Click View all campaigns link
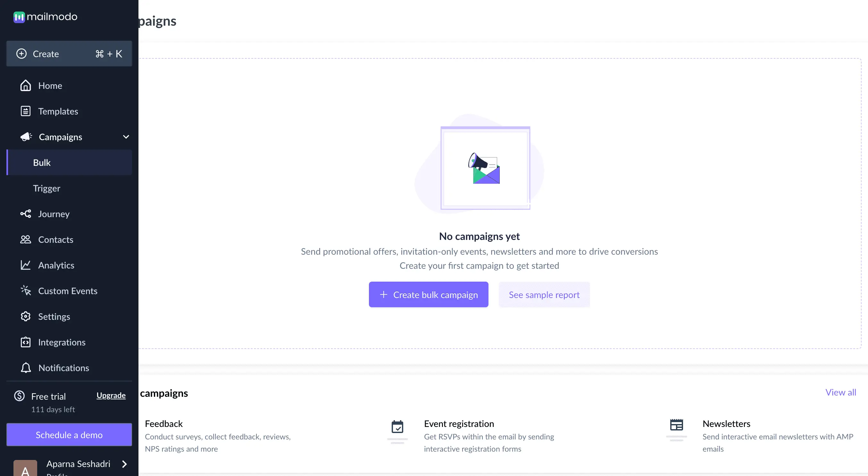The width and height of the screenshot is (868, 476). [x=840, y=392]
